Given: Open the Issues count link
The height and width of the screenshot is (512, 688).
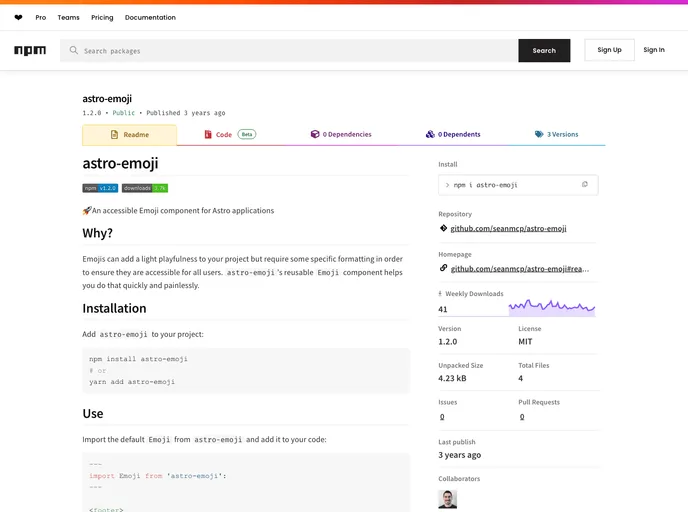Looking at the screenshot, I should tap(442, 417).
